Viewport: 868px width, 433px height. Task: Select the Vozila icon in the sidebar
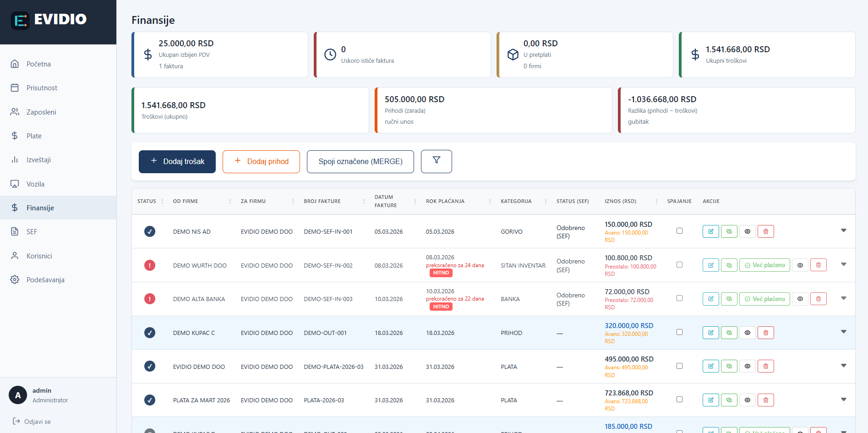[x=15, y=184]
